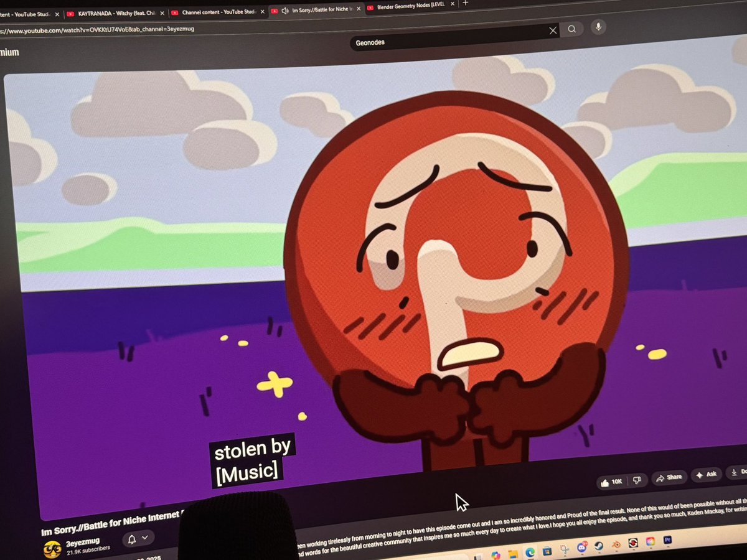Open Microsoft Store from taskbar
Viewport: 747px width, 560px height.
[x=547, y=551]
